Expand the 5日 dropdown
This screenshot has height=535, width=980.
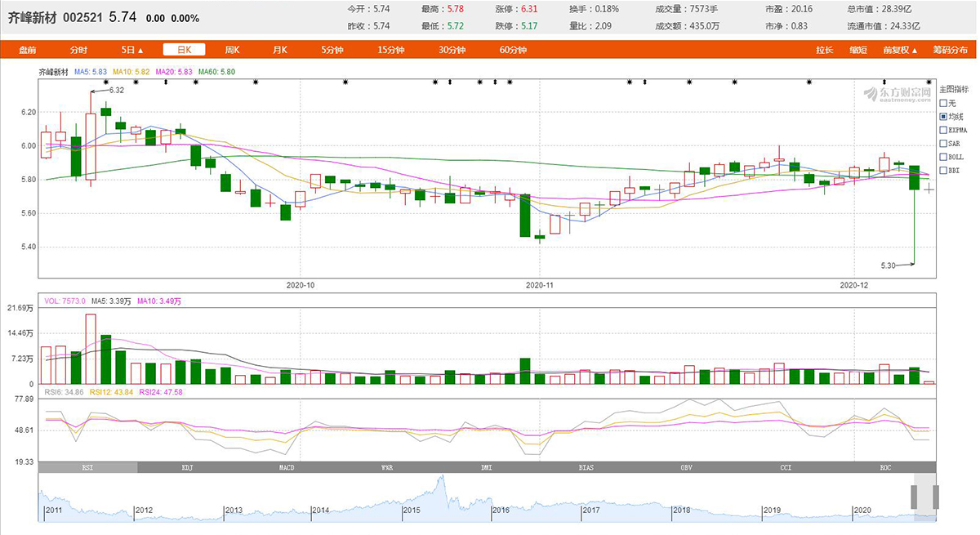[132, 50]
